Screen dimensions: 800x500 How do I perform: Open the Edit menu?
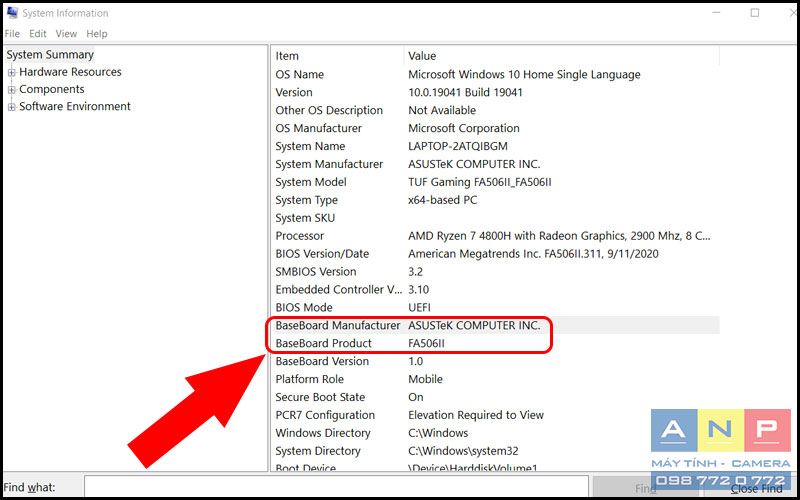pos(38,34)
